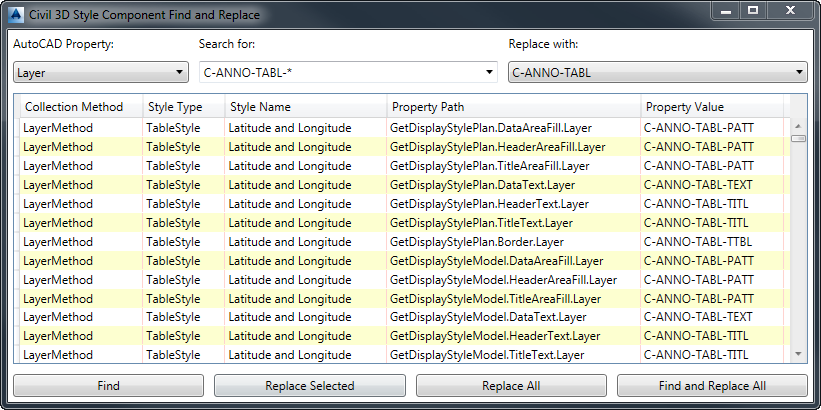The image size is (821, 410).
Task: Click in the Search for text field
Action: 340,72
